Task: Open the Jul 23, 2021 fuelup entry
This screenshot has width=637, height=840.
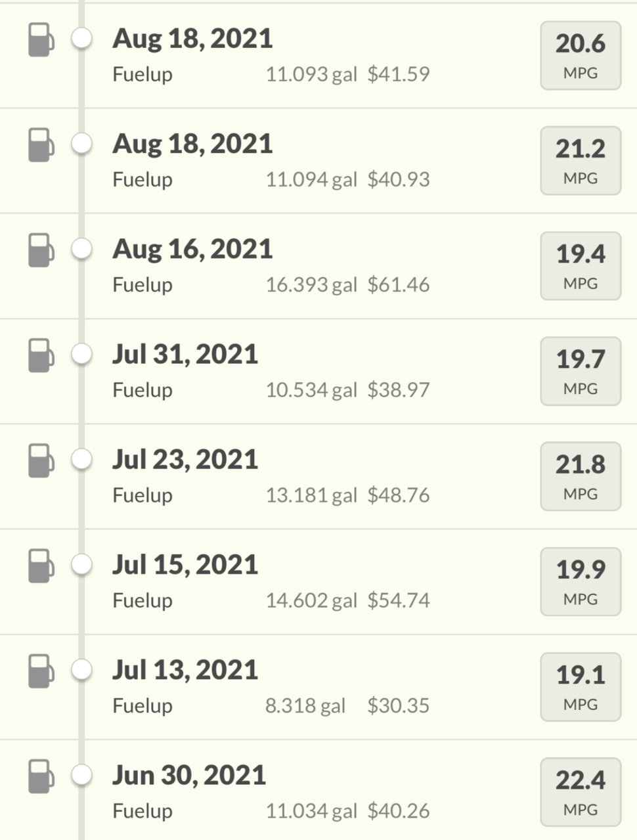Action: tap(318, 476)
